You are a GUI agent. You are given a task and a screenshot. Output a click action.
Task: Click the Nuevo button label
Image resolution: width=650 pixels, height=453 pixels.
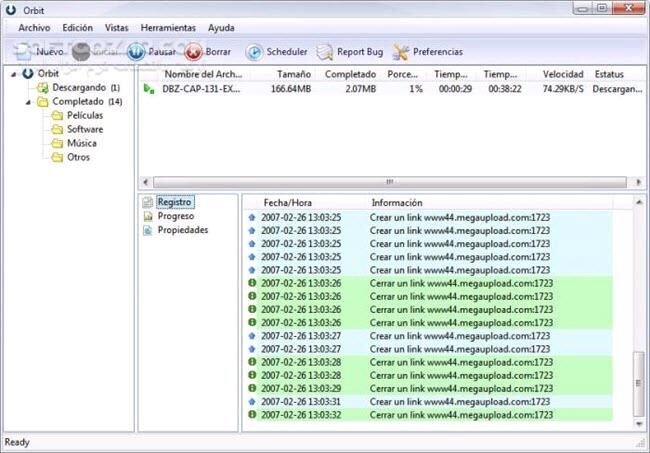click(x=50, y=52)
